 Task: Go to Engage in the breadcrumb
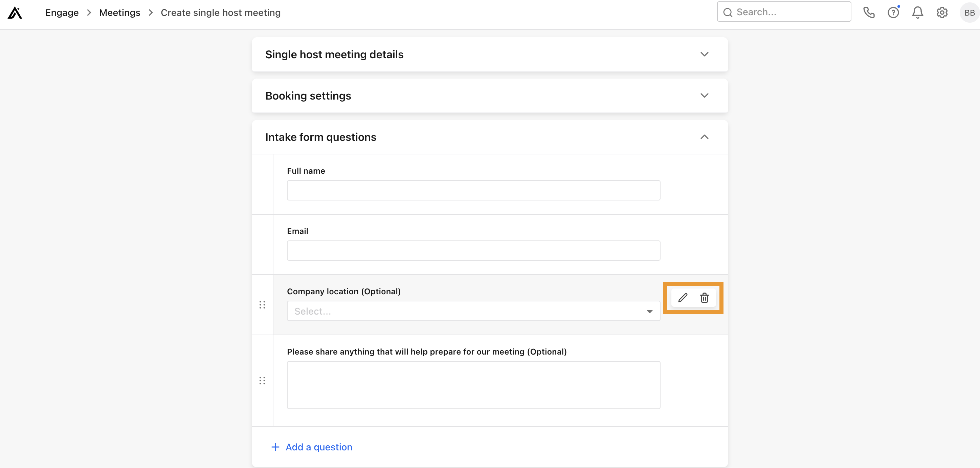coord(62,13)
